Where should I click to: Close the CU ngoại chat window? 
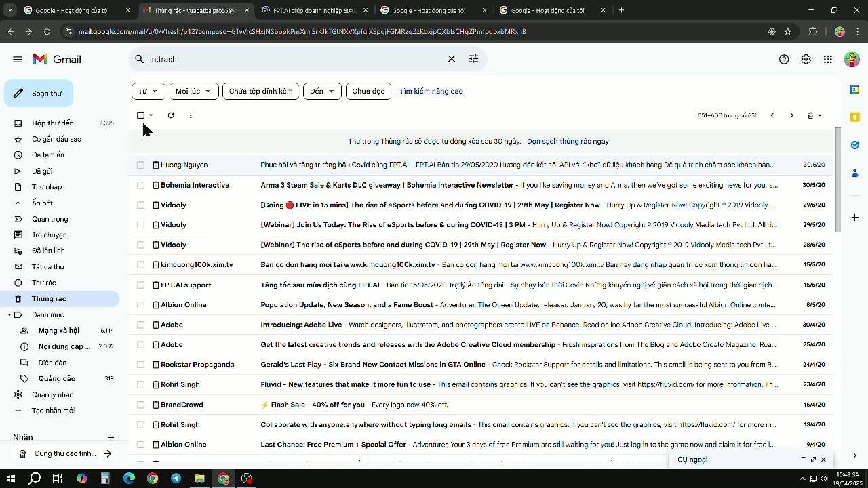(x=823, y=460)
